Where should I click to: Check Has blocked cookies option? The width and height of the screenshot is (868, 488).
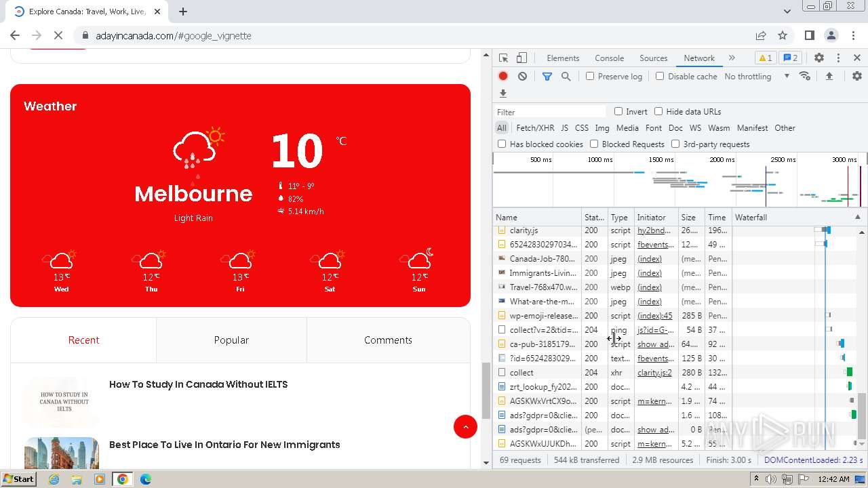(502, 144)
